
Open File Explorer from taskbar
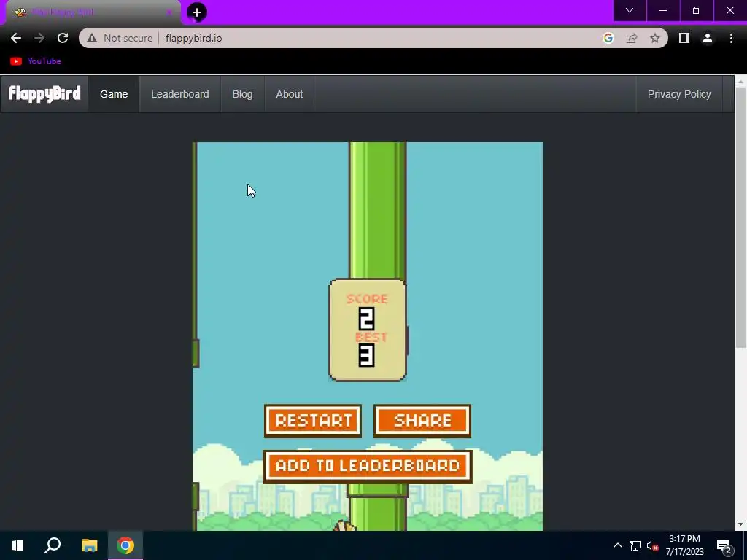89,545
